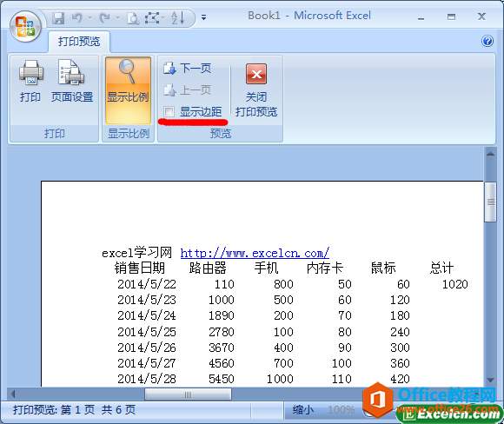The height and width of the screenshot is (424, 504).
Task: Click the date 2014/5/25
Action: click(147, 332)
